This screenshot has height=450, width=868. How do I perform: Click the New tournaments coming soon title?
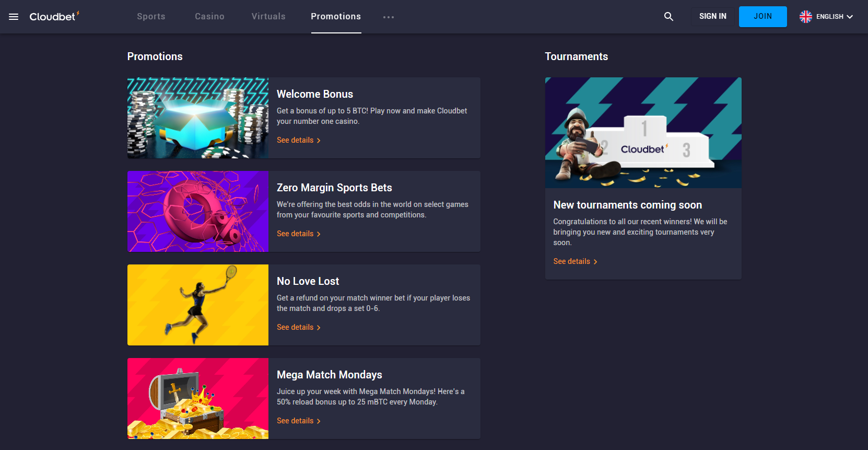click(627, 205)
